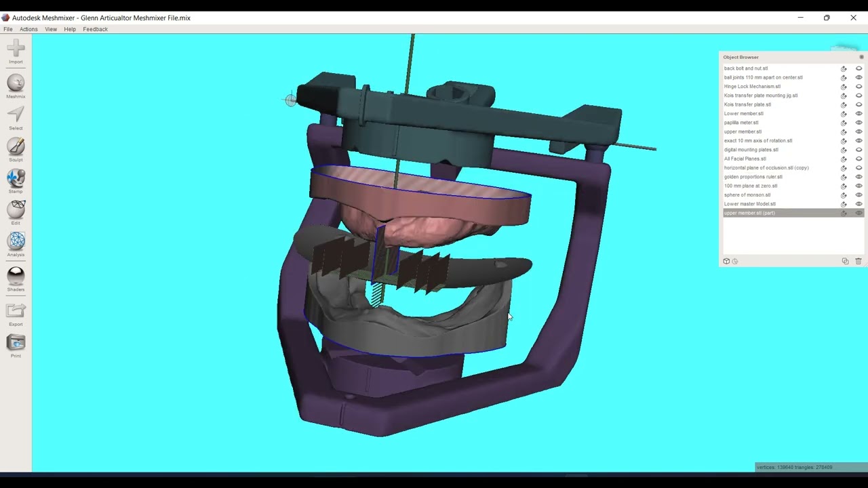The image size is (868, 488).
Task: Open the Feedback menu
Action: click(95, 29)
